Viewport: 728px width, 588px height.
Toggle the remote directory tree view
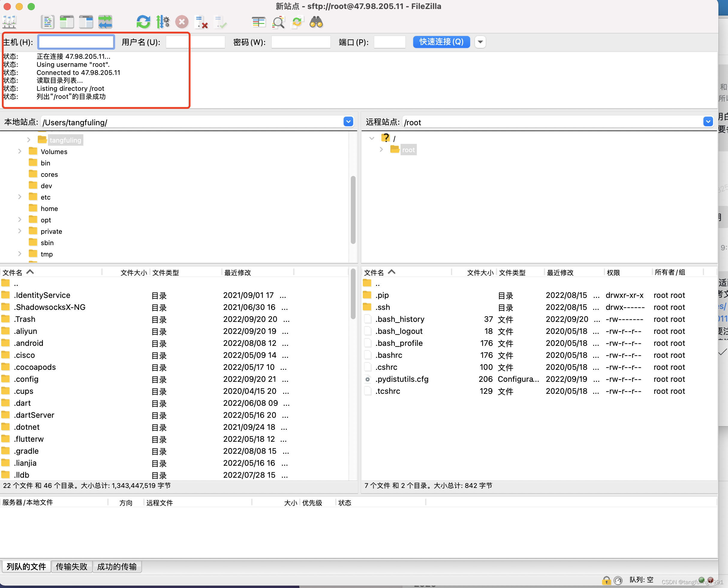click(86, 22)
